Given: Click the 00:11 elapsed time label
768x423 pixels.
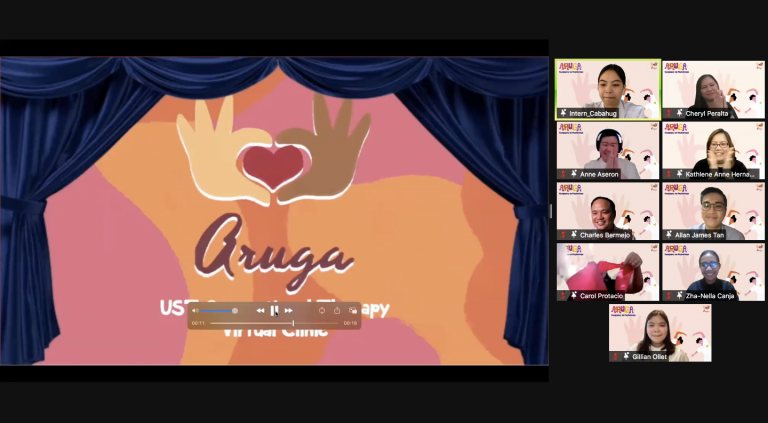Looking at the screenshot, I should coord(198,323).
